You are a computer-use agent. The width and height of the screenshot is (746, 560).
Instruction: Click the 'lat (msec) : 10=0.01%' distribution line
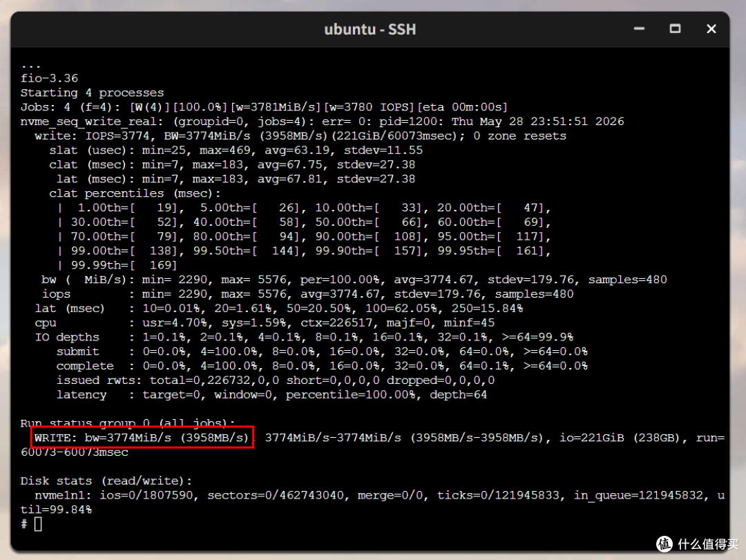(279, 308)
